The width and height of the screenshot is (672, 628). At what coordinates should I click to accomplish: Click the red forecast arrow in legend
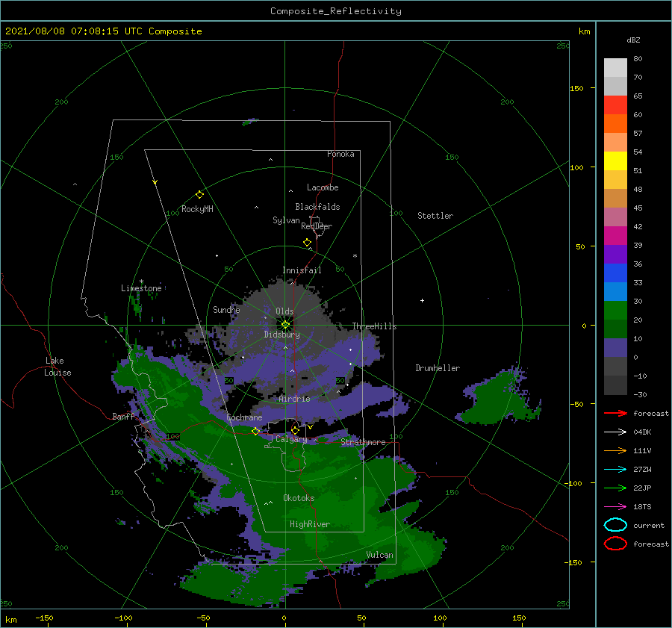click(x=615, y=413)
